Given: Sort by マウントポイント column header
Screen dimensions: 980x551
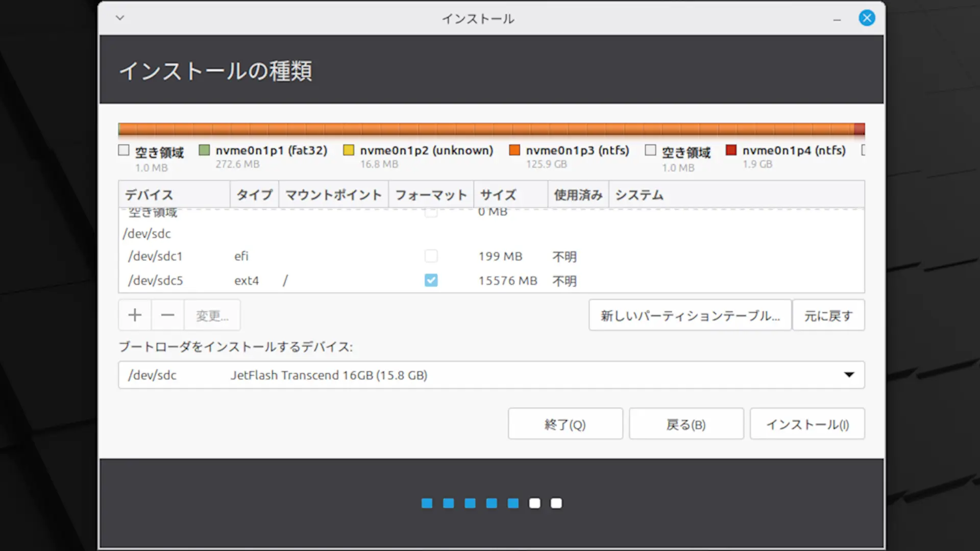Looking at the screenshot, I should tap(333, 195).
